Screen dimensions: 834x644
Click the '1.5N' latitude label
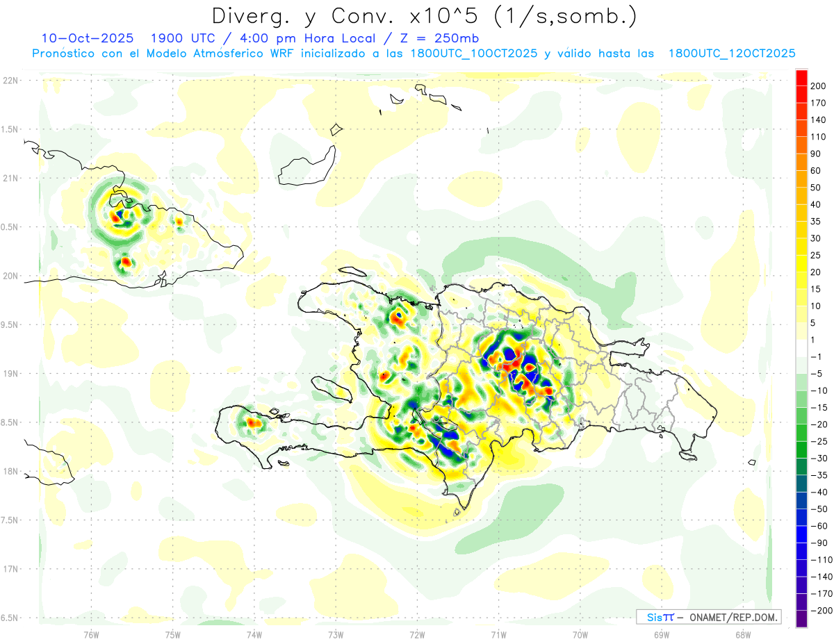click(10, 129)
